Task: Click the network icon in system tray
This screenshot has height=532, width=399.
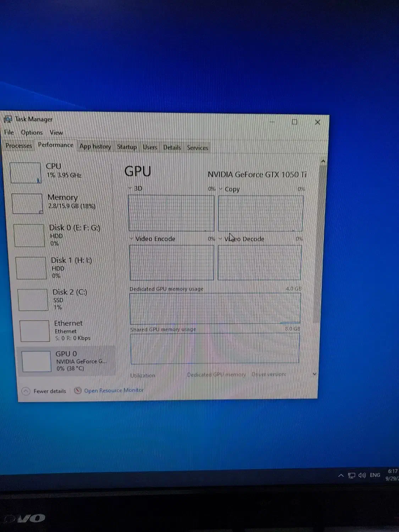Action: (351, 475)
